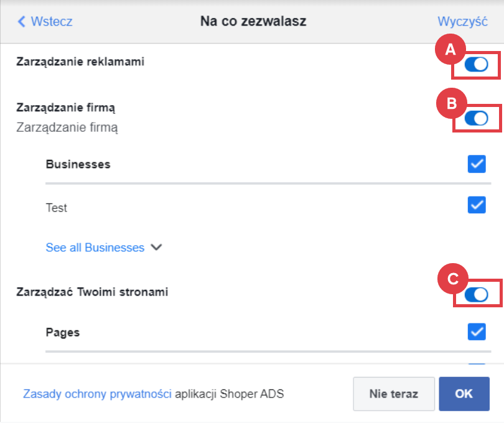This screenshot has width=504, height=423.
Task: Collapse the See all Businesses chevron
Action: pos(157,248)
